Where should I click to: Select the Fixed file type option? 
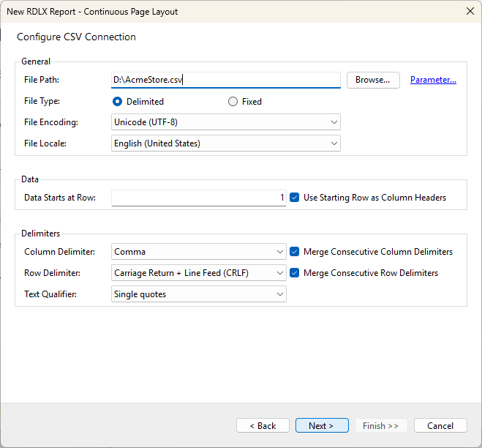[x=233, y=102]
